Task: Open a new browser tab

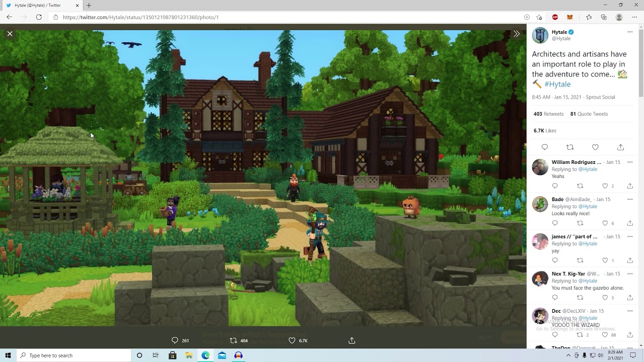Action: pyautogui.click(x=89, y=5)
